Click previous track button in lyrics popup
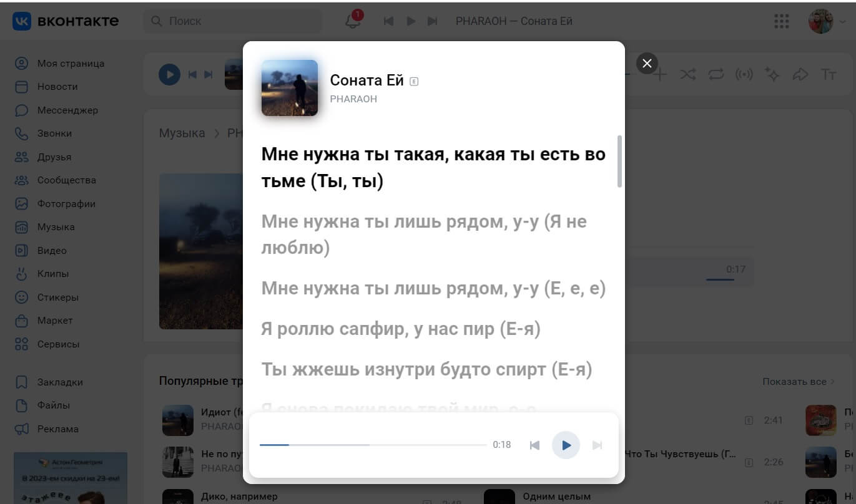Screen dimensions: 856x504 click(x=534, y=445)
